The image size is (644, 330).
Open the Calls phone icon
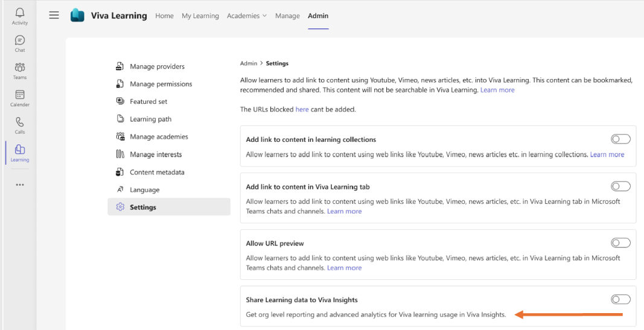pyautogui.click(x=20, y=122)
